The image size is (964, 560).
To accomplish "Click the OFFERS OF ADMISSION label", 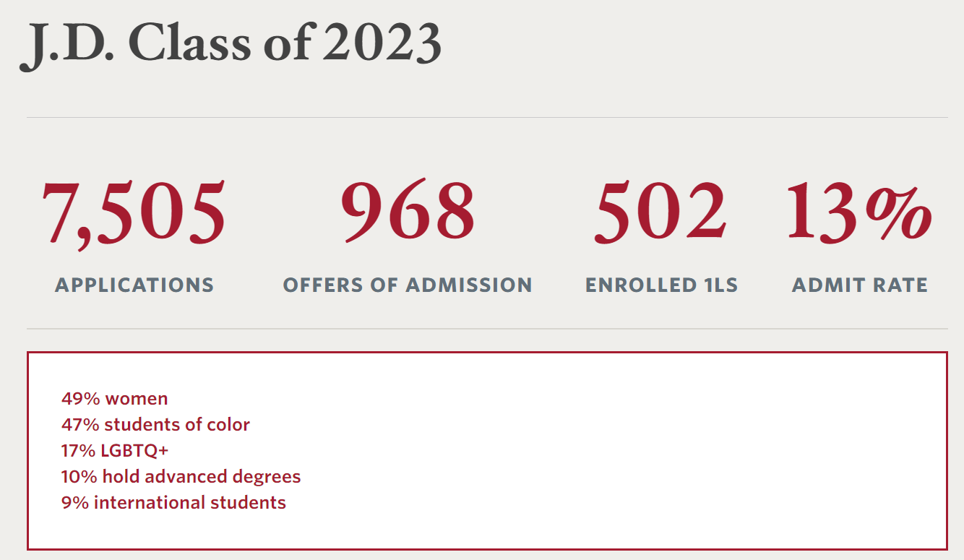I will pos(408,285).
